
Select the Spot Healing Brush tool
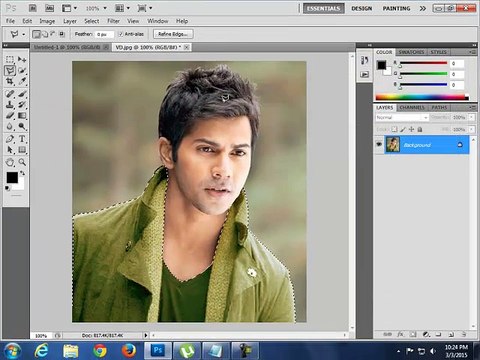[x=10, y=94]
